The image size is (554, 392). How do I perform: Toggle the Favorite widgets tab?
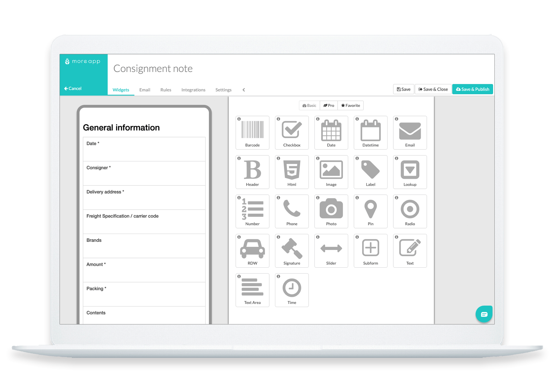352,105
